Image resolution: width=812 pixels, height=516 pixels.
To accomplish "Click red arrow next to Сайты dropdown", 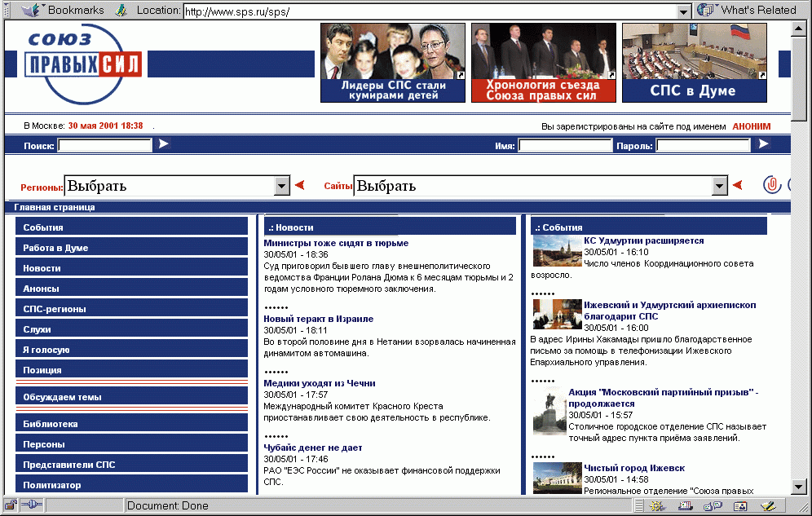I will [738, 185].
